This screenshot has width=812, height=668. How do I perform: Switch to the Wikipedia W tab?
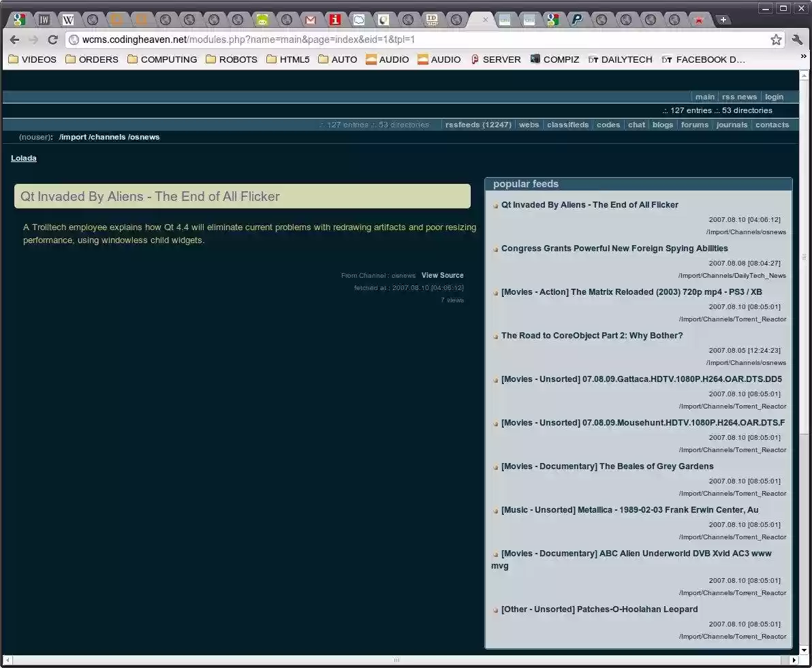[x=68, y=20]
